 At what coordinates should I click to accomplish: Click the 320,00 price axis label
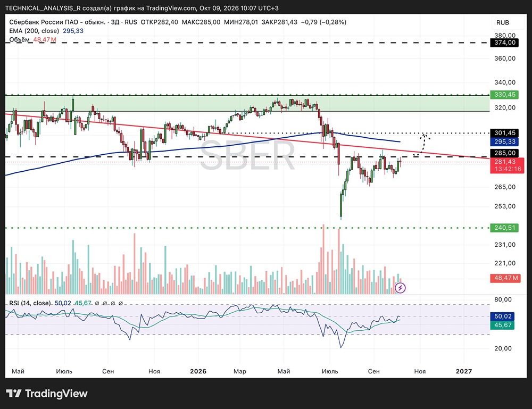click(x=505, y=107)
